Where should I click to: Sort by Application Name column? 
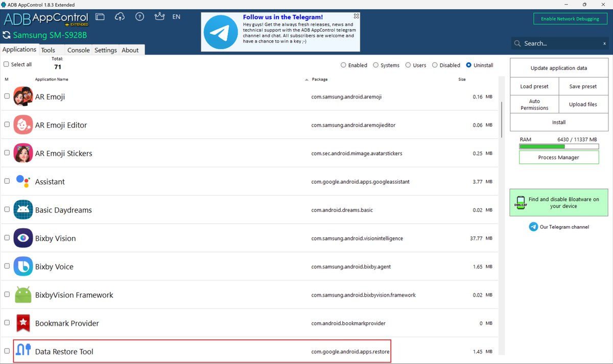52,79
